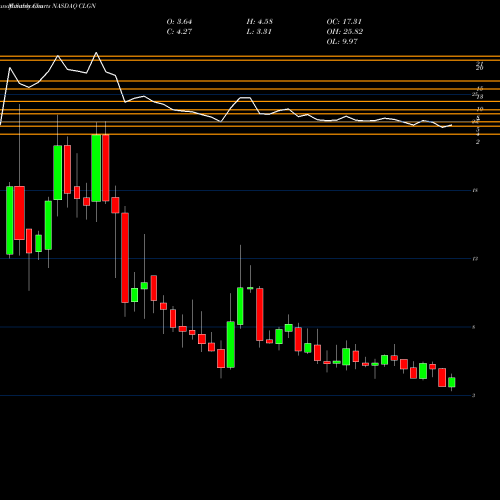Click the 'OL: 9.97' reading
The height and width of the screenshot is (500, 500).
tap(342, 42)
